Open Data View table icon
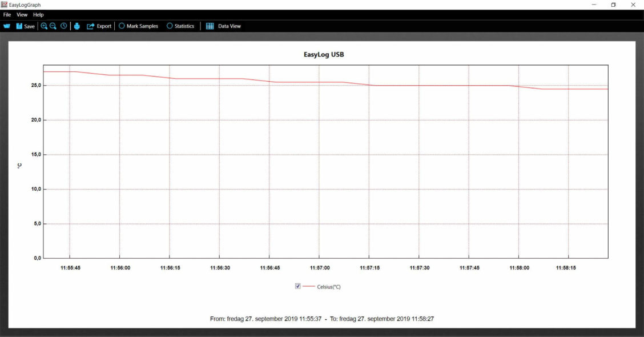The image size is (644, 337). [210, 26]
